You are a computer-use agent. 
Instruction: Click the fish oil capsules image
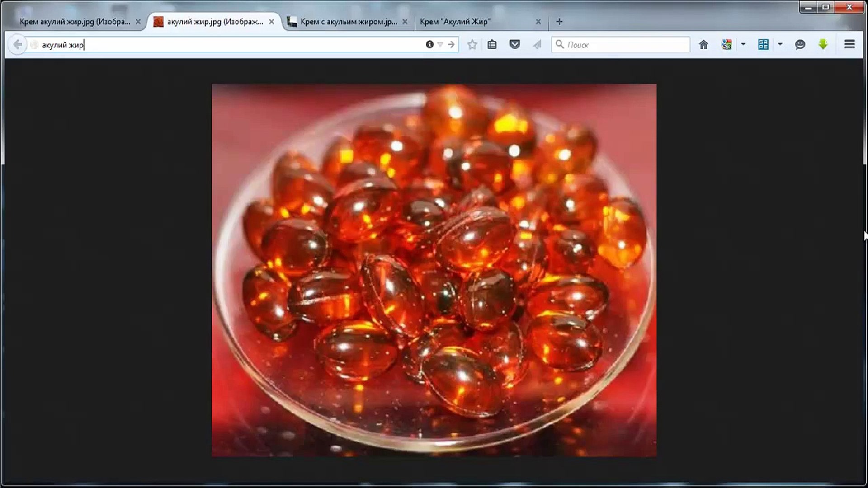[x=434, y=270]
